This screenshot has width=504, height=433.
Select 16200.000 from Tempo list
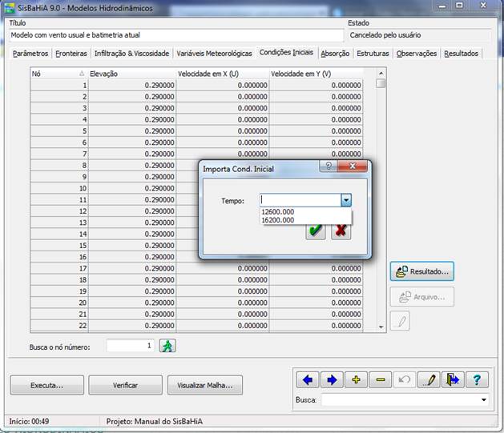305,220
